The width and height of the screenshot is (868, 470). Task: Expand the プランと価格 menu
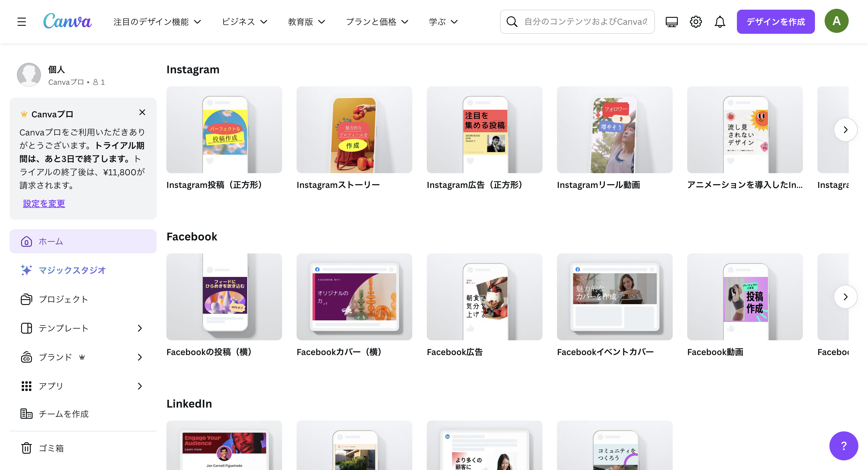(x=377, y=22)
